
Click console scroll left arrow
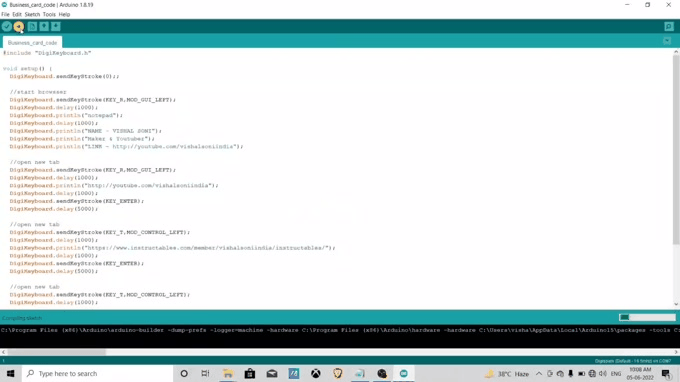(3, 352)
